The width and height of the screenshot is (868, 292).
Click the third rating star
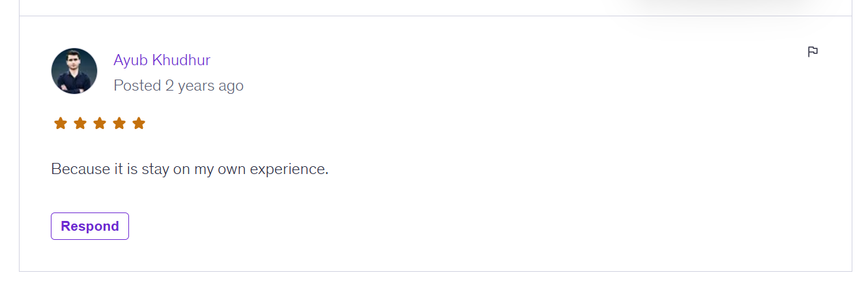click(x=100, y=123)
